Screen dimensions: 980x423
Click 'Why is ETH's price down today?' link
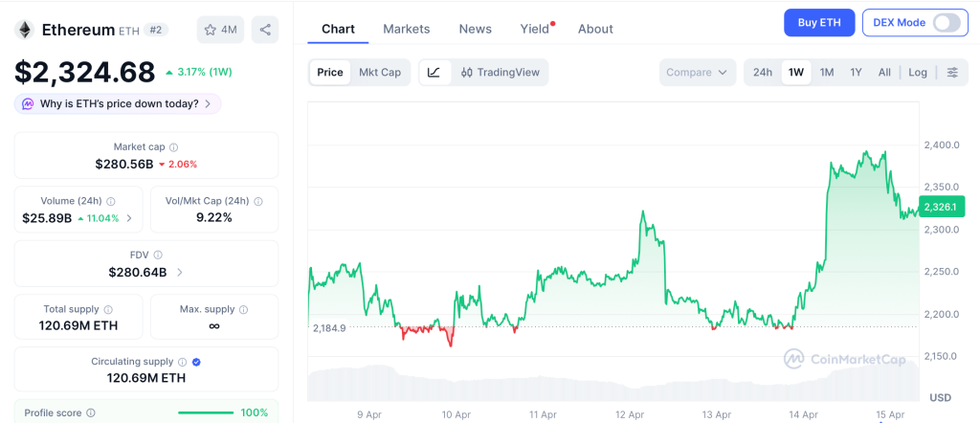[120, 103]
